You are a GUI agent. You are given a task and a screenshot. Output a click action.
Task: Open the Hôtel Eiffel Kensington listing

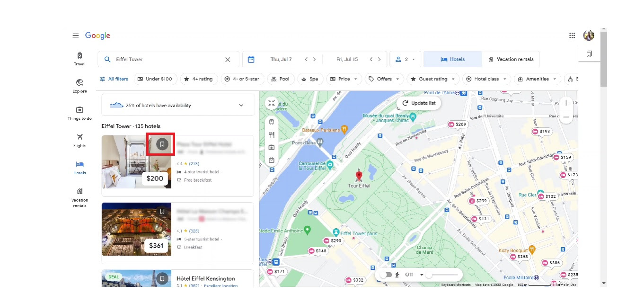point(206,279)
